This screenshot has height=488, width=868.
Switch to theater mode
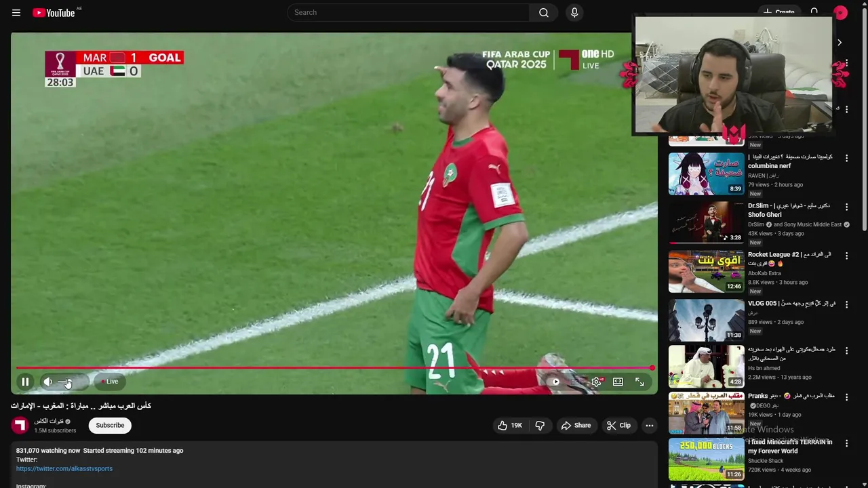pyautogui.click(x=618, y=382)
